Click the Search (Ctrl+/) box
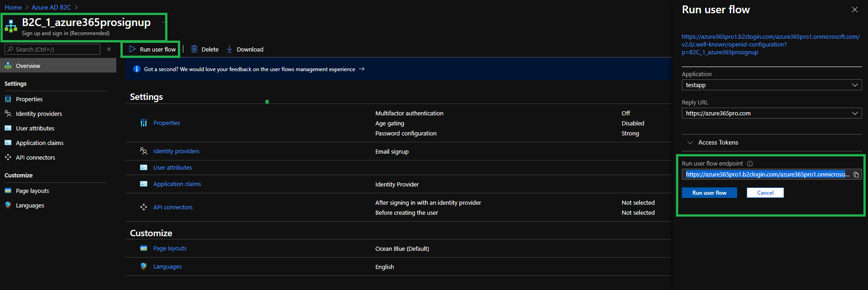The image size is (868, 290). pyautogui.click(x=52, y=49)
